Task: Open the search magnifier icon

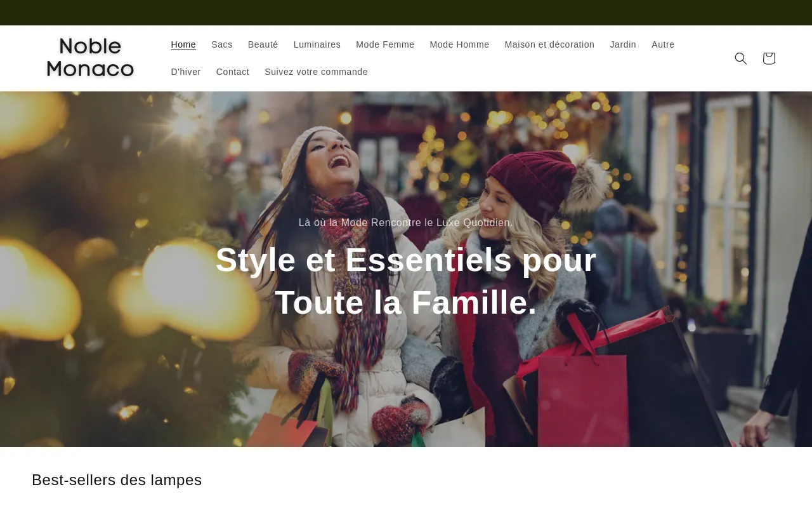Action: 740,58
